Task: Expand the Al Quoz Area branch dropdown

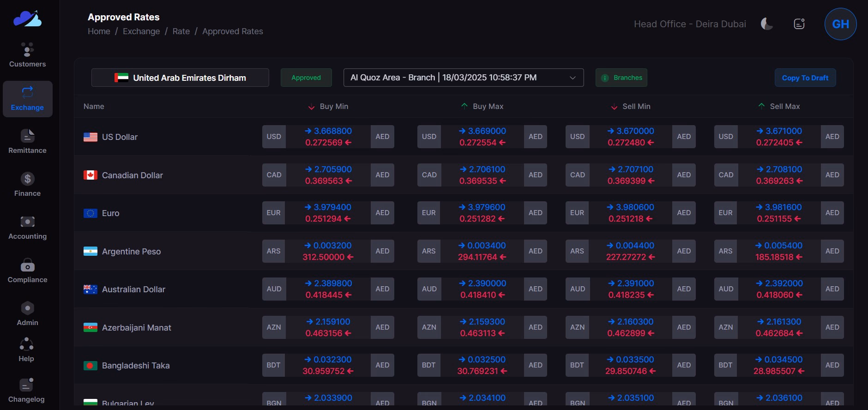Action: pyautogui.click(x=463, y=78)
